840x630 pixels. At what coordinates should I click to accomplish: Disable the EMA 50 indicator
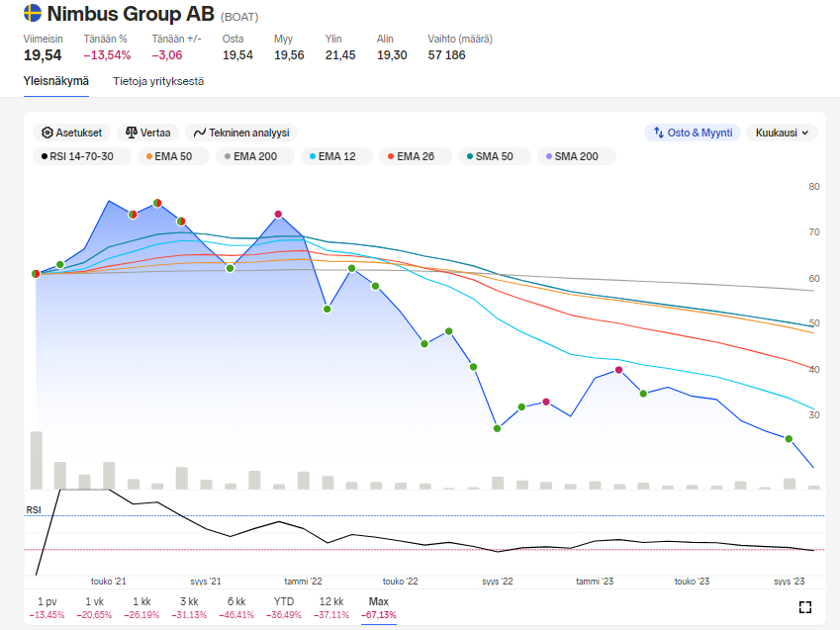[x=169, y=156]
